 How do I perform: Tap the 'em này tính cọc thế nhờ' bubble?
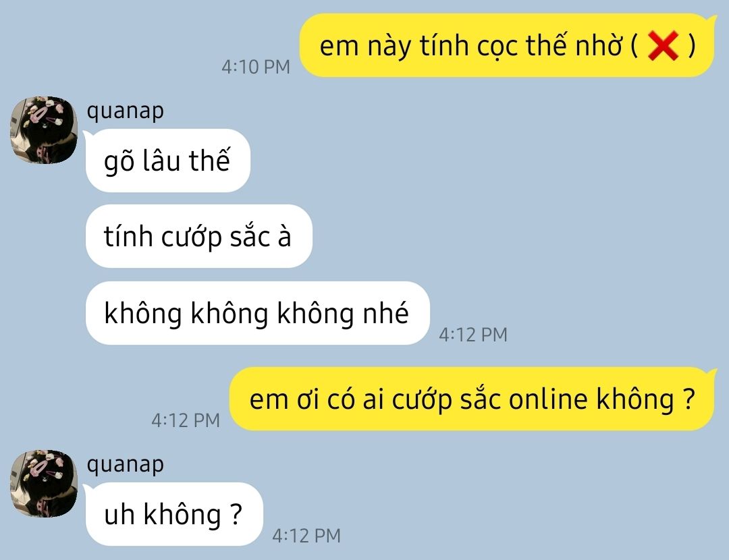point(507,46)
